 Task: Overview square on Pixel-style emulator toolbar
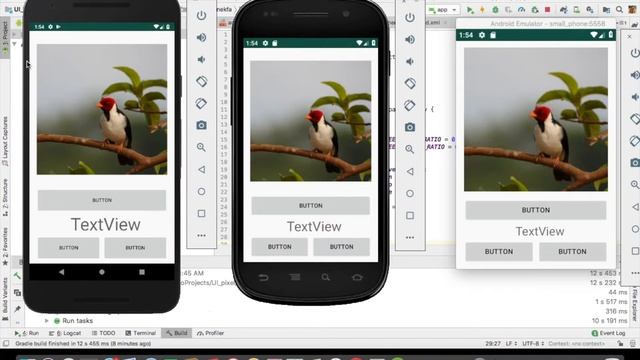(x=201, y=213)
